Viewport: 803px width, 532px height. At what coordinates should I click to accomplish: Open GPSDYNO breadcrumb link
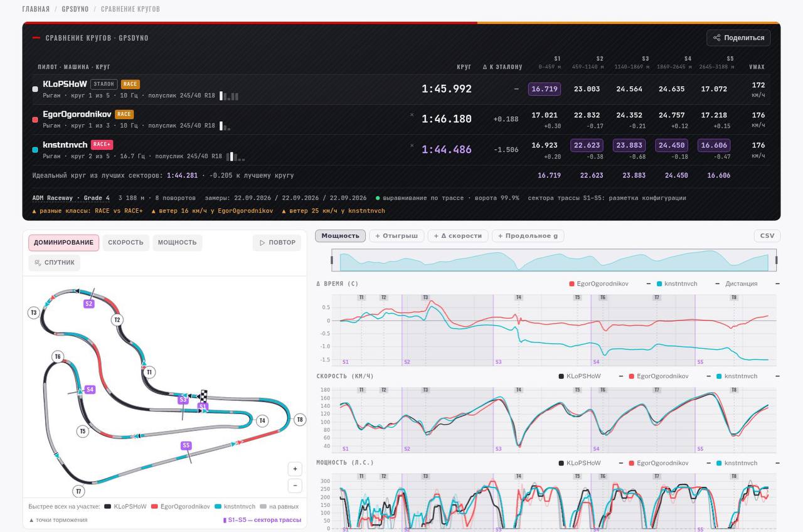click(x=75, y=9)
